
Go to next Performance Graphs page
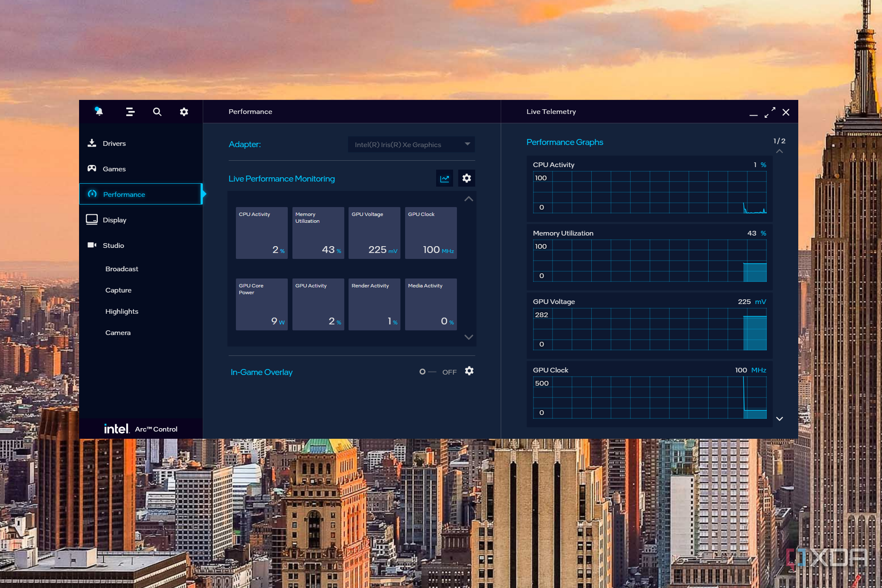coord(780,419)
